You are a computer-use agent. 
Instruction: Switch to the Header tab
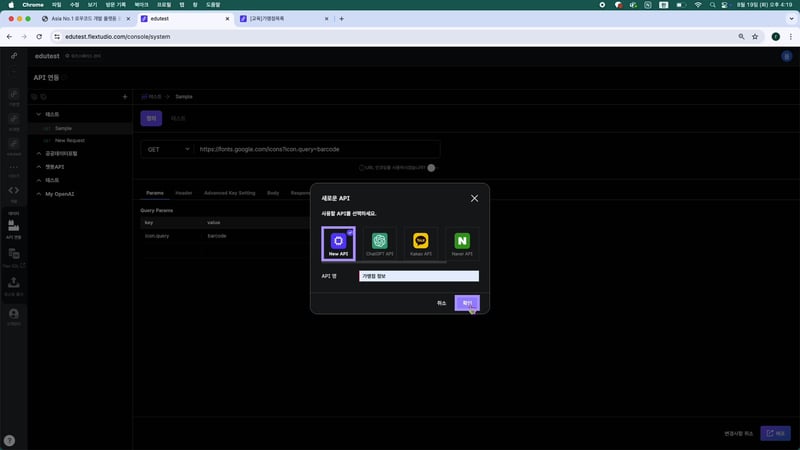click(184, 192)
